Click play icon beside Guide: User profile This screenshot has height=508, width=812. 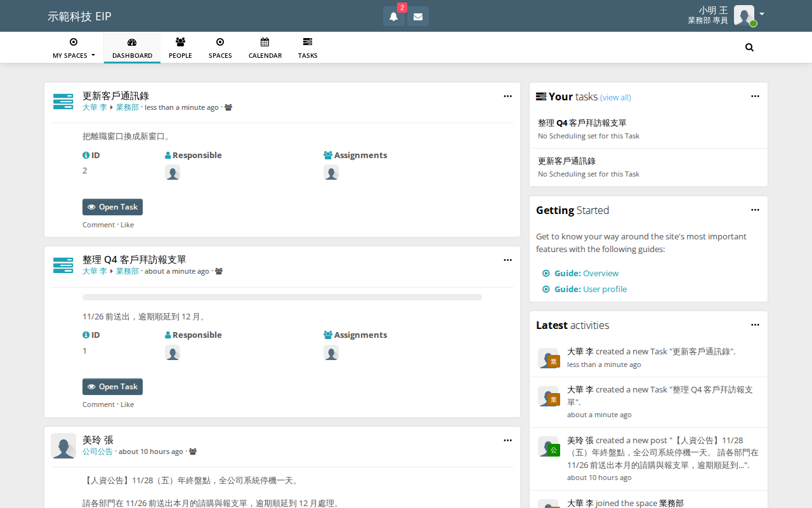tap(546, 290)
